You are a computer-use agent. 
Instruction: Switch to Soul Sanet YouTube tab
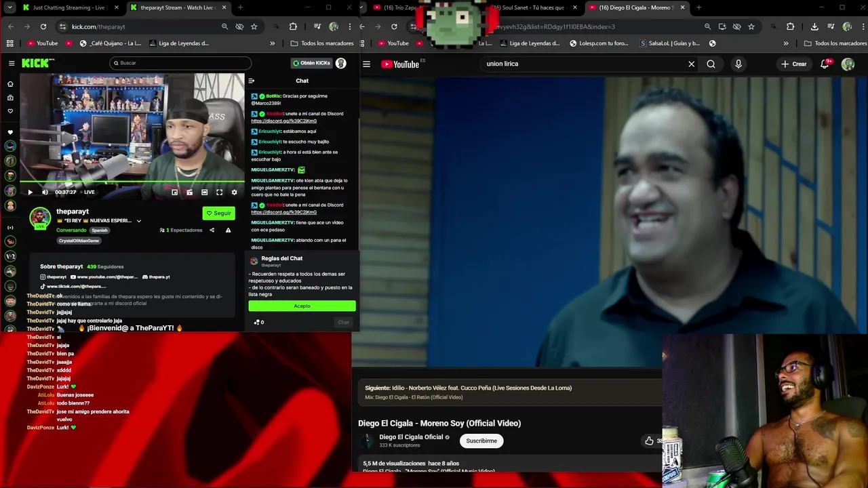tap(532, 7)
